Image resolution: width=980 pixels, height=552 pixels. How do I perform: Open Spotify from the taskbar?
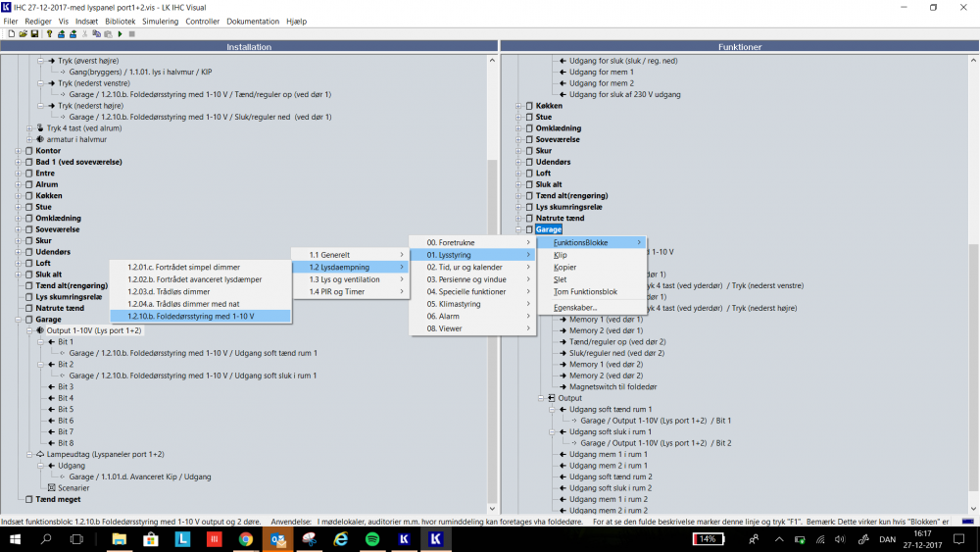tap(372, 539)
